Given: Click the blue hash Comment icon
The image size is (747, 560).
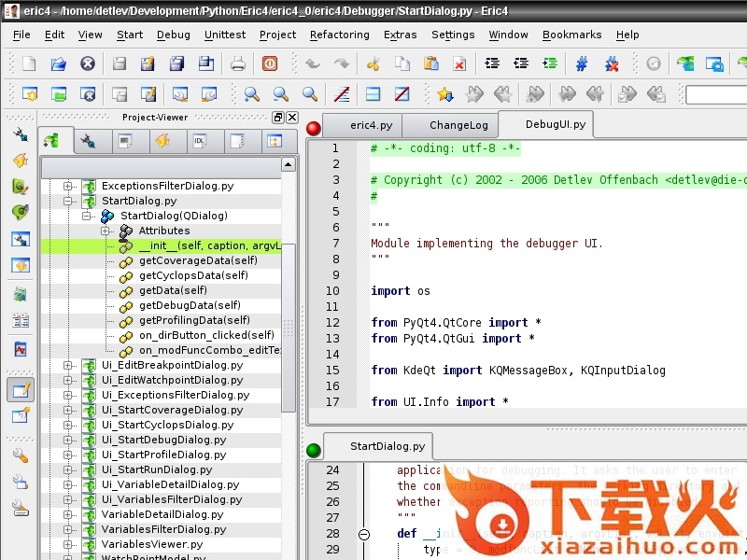Looking at the screenshot, I should [582, 64].
